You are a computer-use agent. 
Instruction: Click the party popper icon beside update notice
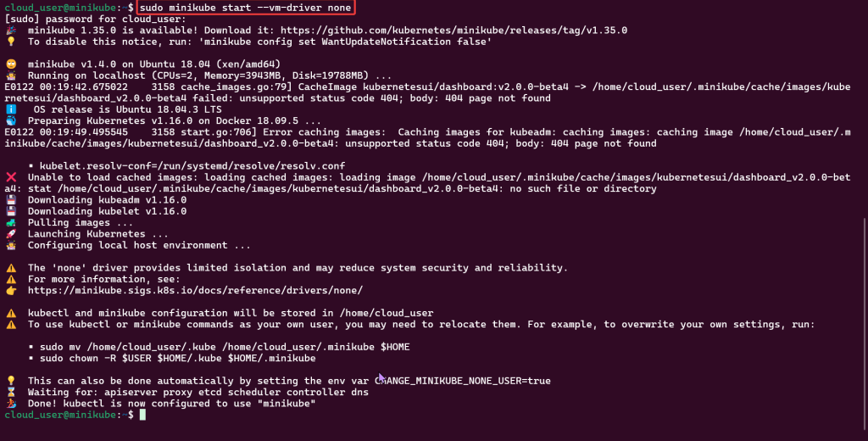pyautogui.click(x=11, y=30)
